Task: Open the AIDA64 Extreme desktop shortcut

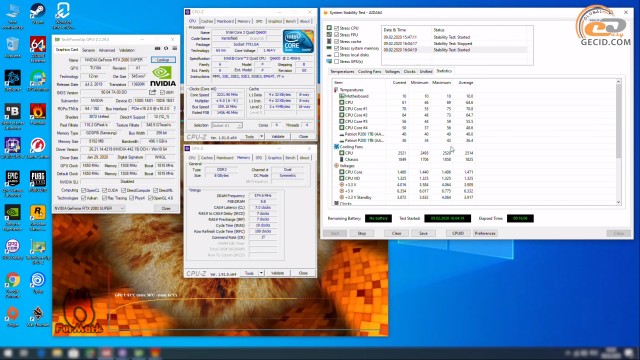Action: coord(38,48)
